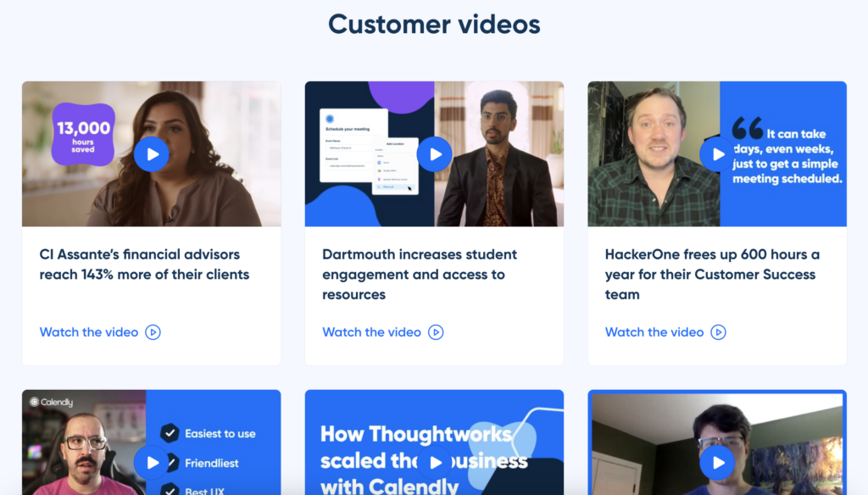Click the Calendly logo on bottom-left video
The width and height of the screenshot is (868, 495).
51,402
